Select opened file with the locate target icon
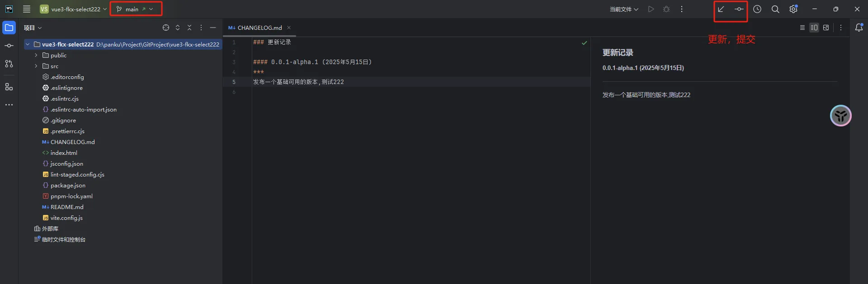 [165, 28]
